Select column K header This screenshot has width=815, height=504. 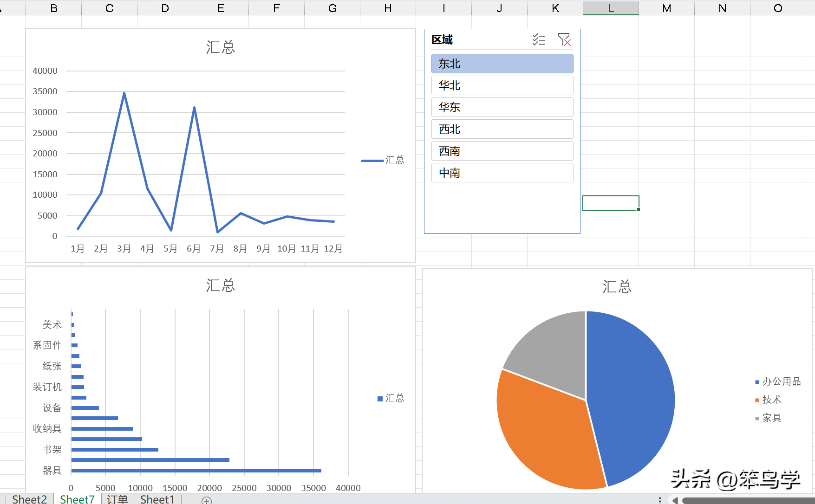tap(555, 8)
